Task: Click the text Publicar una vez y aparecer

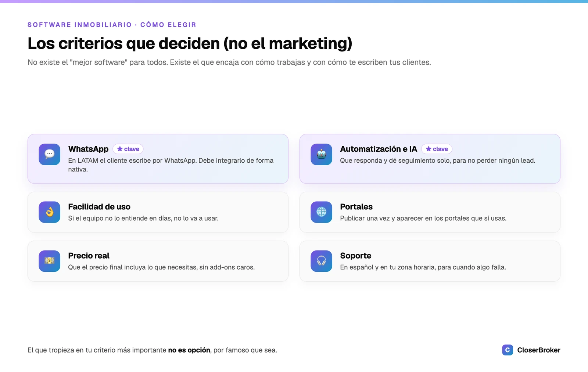Action: click(x=423, y=218)
